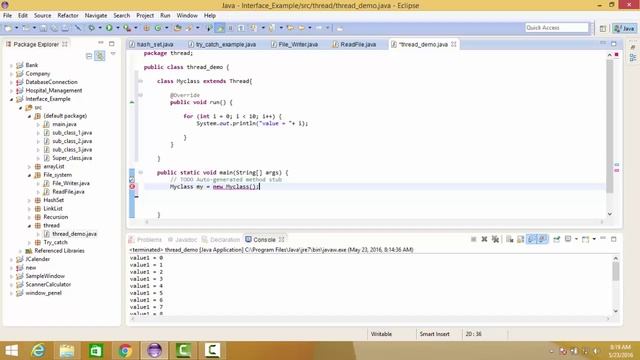Switch to ReadFile.java editor tab
The height and width of the screenshot is (360, 640).
(x=355, y=44)
